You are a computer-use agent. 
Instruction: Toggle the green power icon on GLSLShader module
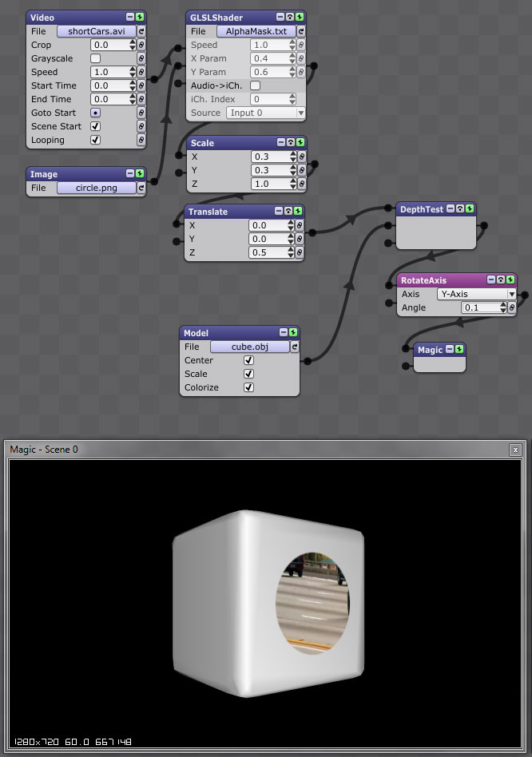pos(300,17)
